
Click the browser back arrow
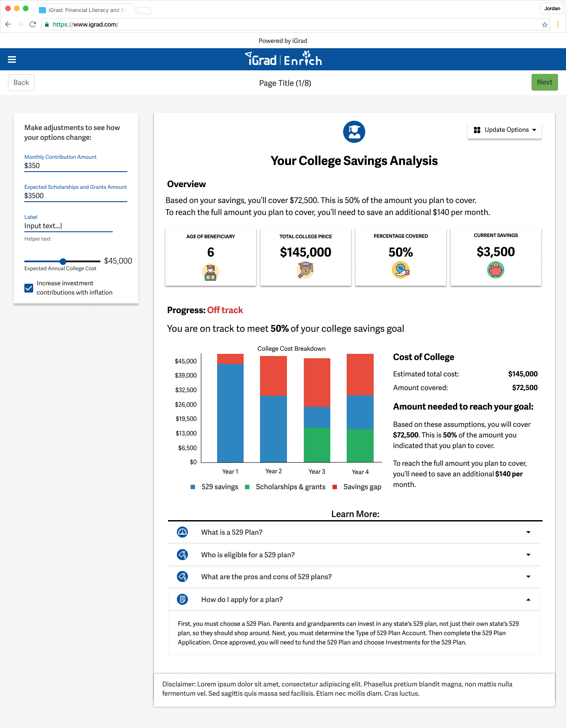click(8, 24)
